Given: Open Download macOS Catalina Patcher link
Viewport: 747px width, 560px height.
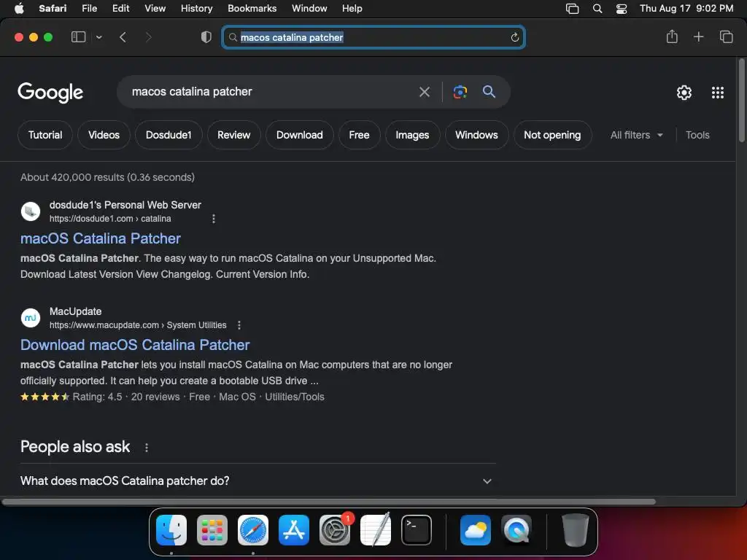Looking at the screenshot, I should [x=135, y=345].
